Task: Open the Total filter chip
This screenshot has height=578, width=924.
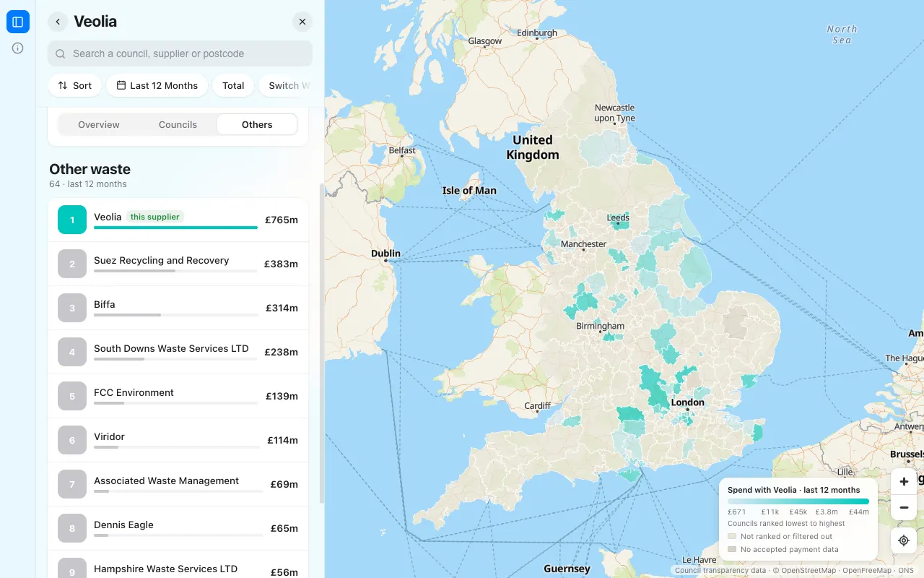Action: pos(233,85)
